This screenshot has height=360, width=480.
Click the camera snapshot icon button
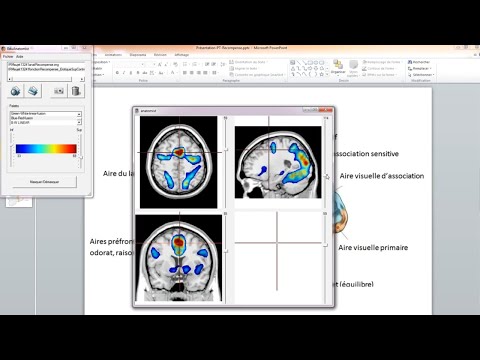59,91
